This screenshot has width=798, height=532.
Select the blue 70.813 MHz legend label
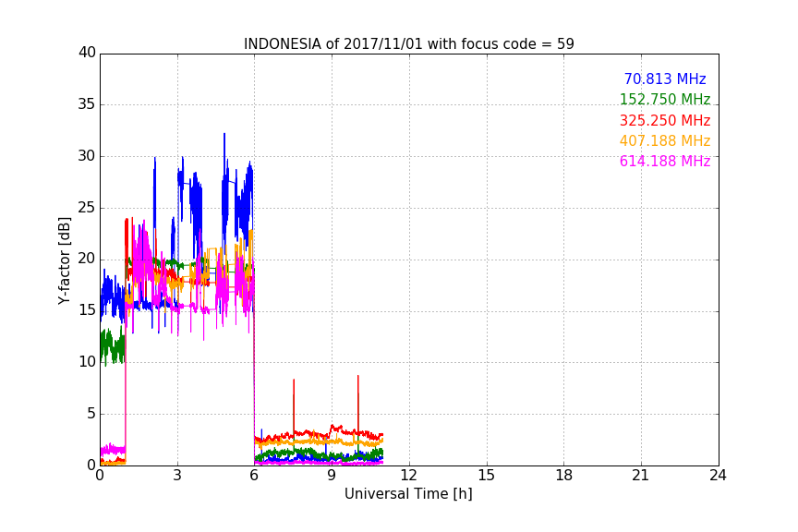point(665,79)
